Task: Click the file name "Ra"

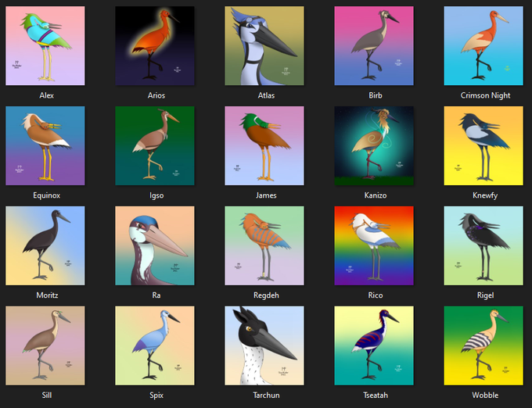Action: [156, 295]
